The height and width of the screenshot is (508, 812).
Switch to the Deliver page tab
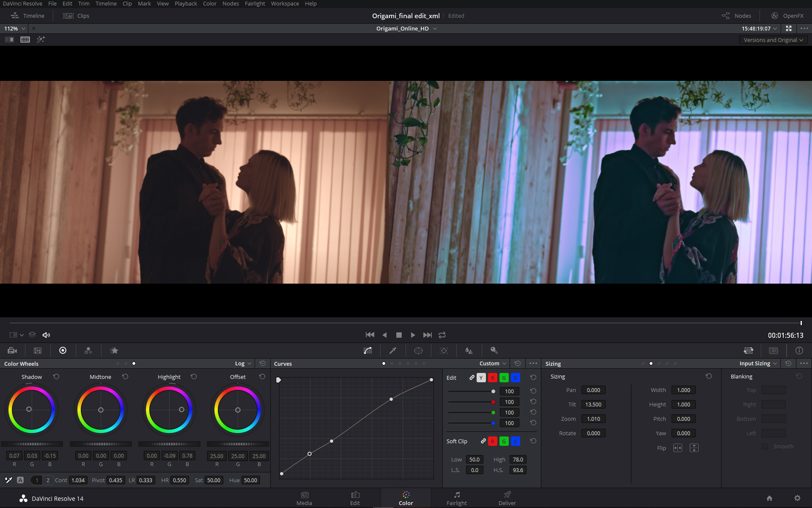tap(507, 498)
